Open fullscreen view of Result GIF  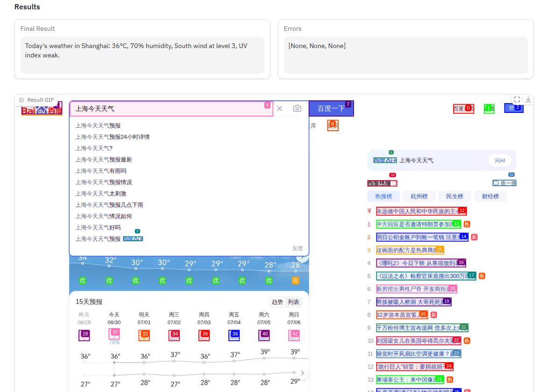(x=517, y=99)
